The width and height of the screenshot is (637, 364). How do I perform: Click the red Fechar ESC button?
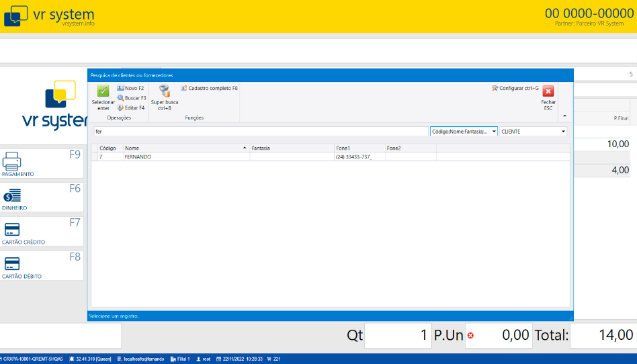point(548,91)
